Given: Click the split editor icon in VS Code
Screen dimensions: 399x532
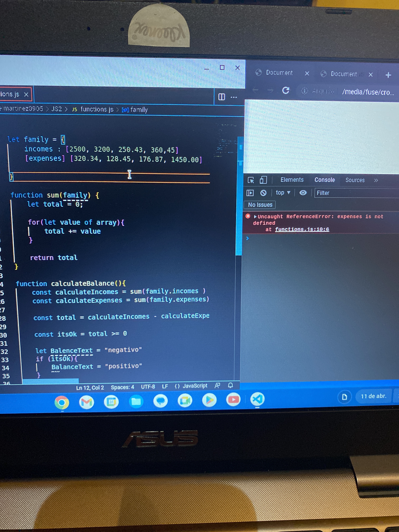Looking at the screenshot, I should (x=222, y=97).
